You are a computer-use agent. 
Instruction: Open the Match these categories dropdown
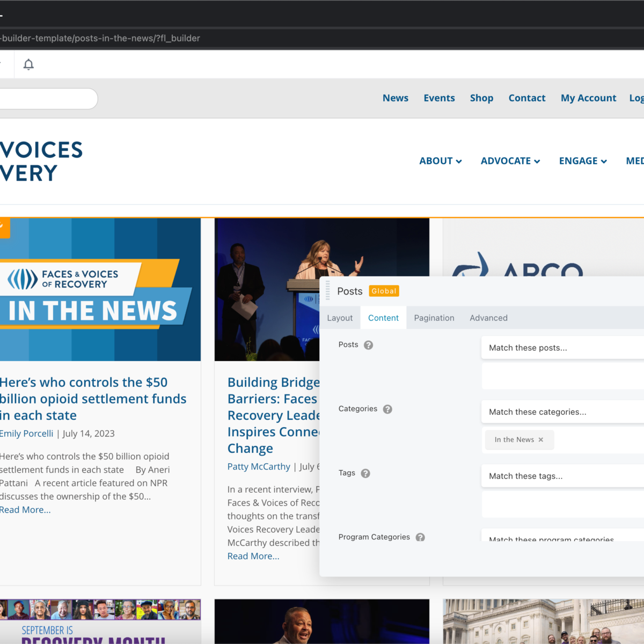click(562, 412)
